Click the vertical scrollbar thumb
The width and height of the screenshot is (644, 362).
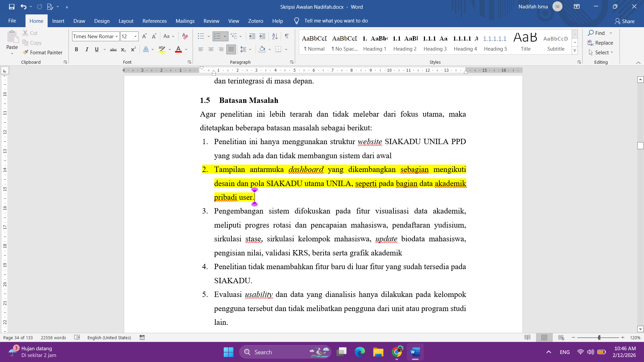pos(640,145)
